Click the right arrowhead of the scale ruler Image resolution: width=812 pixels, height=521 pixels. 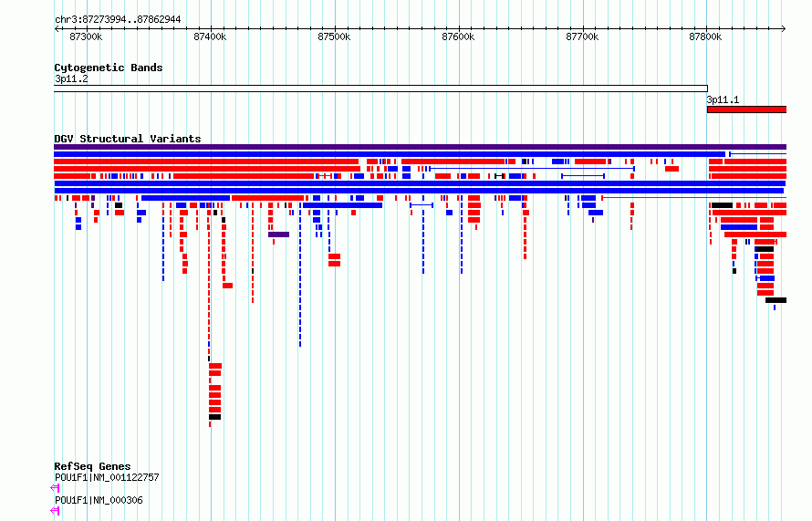[784, 29]
